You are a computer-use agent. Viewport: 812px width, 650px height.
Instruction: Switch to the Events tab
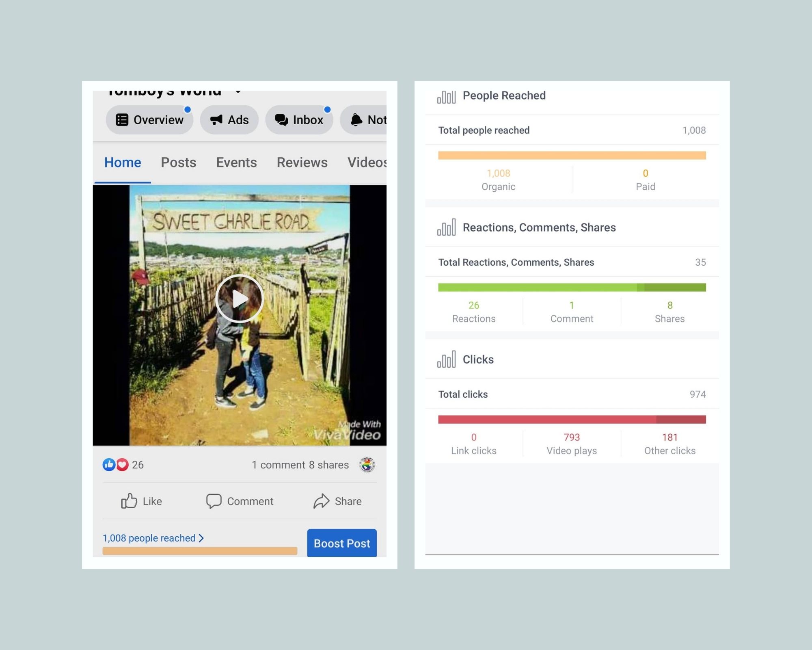(236, 162)
